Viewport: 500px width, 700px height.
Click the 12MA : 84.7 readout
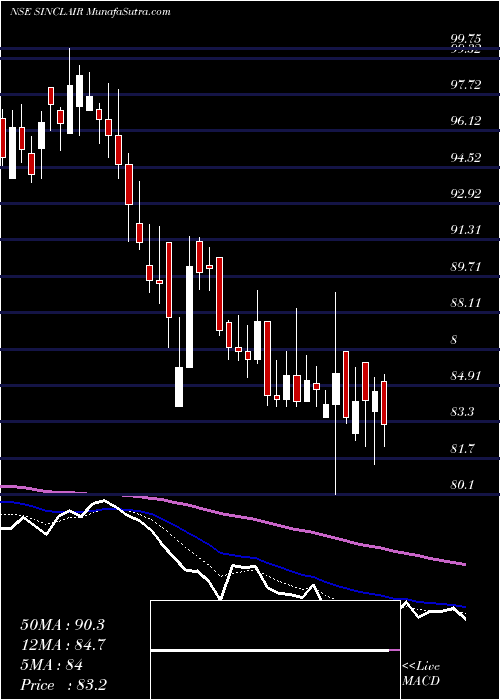63,645
